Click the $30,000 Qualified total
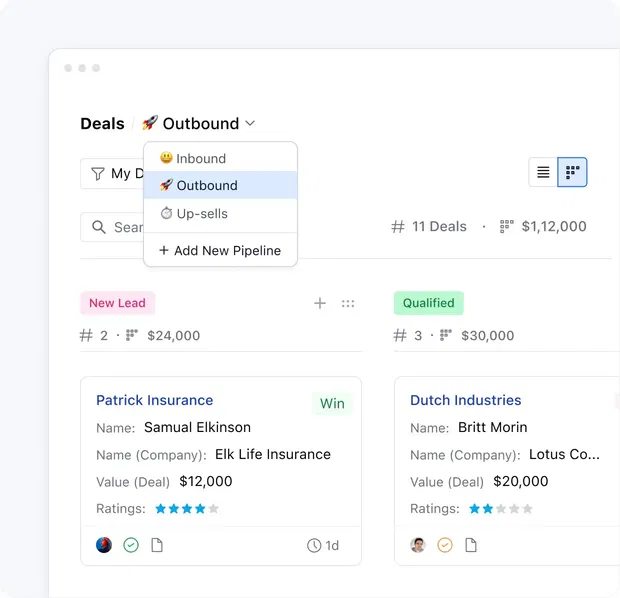Screen dimensions: 620x598 click(488, 336)
